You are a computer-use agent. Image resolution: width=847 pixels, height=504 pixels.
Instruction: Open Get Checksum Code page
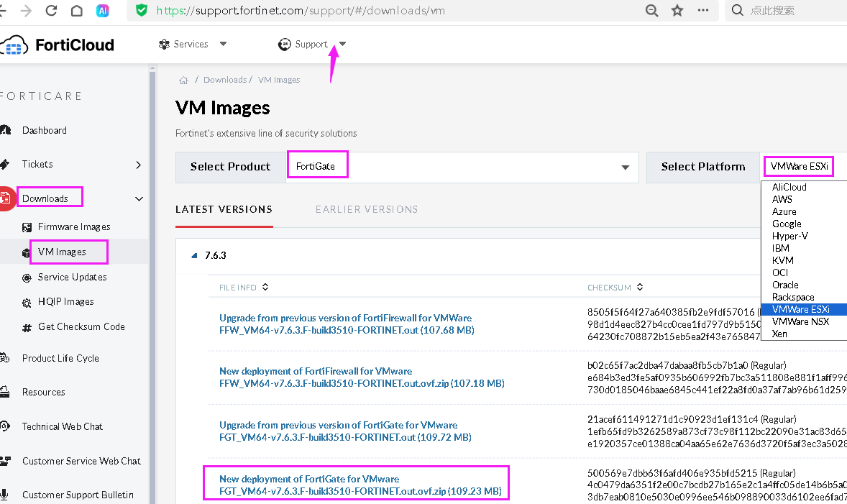[81, 327]
